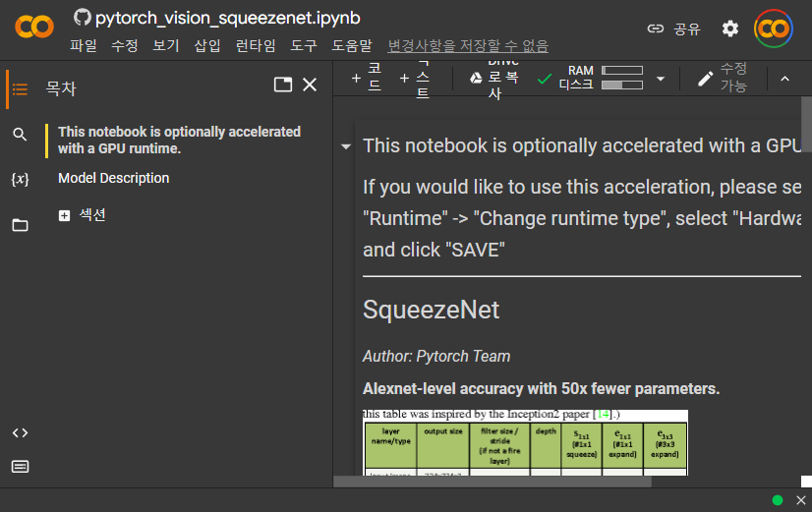Open the 수정 menu
Image resolution: width=812 pixels, height=512 pixels.
tap(124, 45)
